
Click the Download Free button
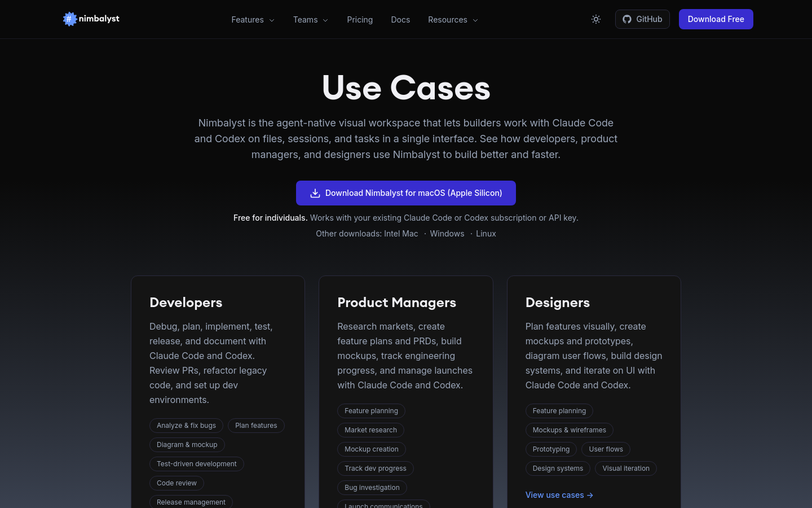(x=716, y=19)
